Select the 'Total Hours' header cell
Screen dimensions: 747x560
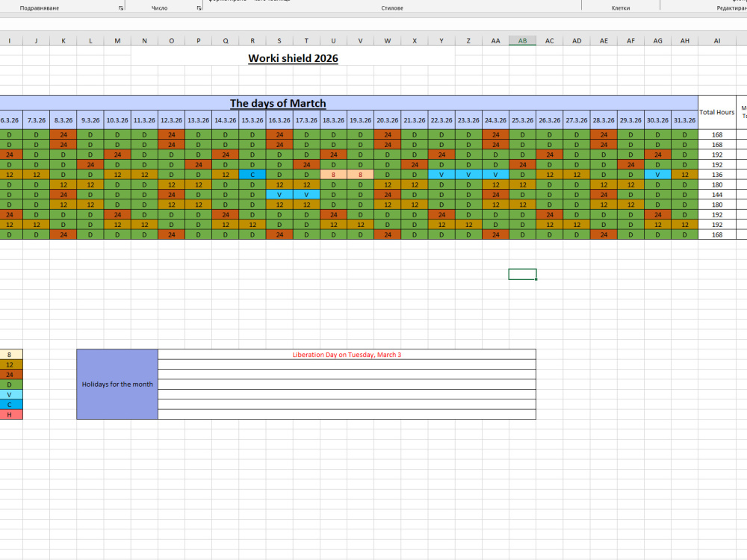pyautogui.click(x=717, y=113)
